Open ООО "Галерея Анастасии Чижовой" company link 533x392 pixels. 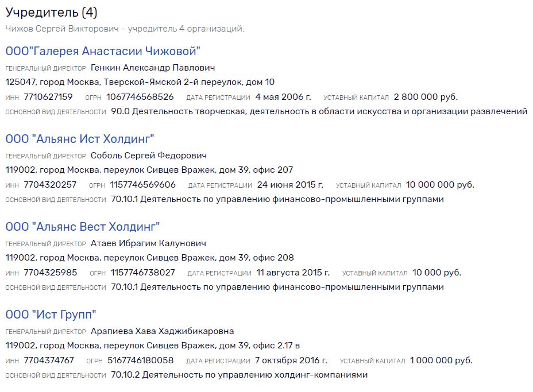pos(103,51)
